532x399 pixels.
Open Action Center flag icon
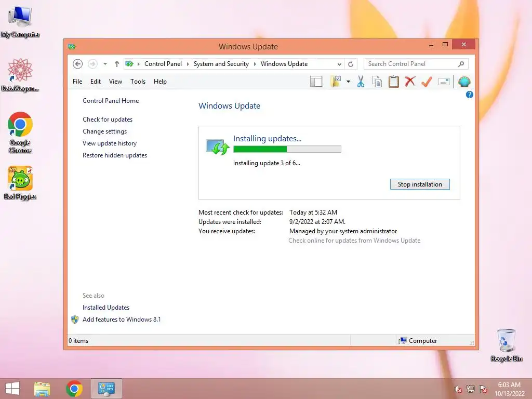483,389
